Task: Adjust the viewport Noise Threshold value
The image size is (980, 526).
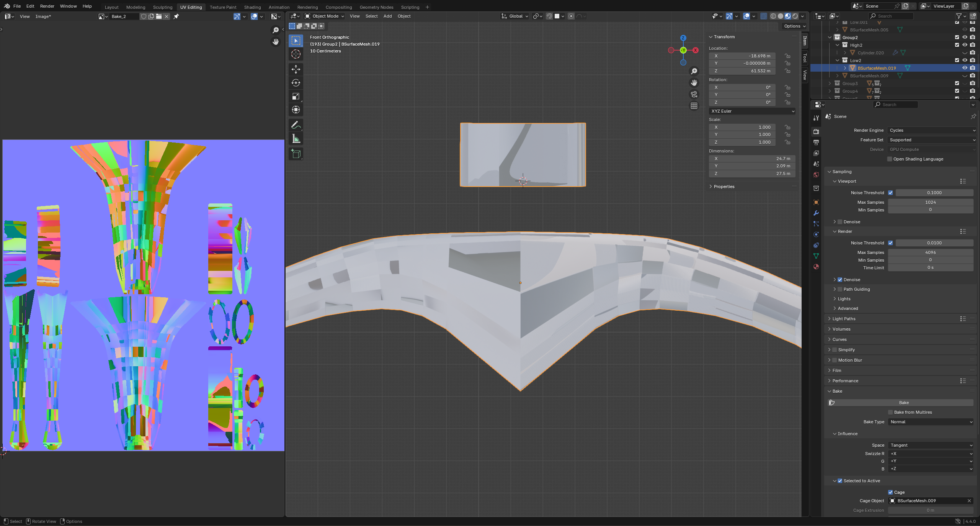Action: coord(934,193)
